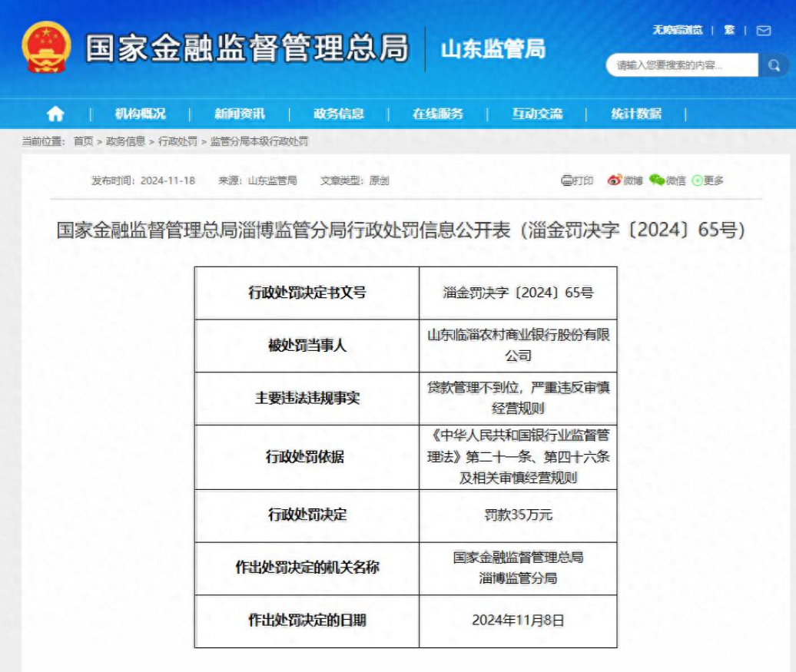Image resolution: width=796 pixels, height=672 pixels.
Task: Open the home icon in navigation bar
Action: (55, 114)
